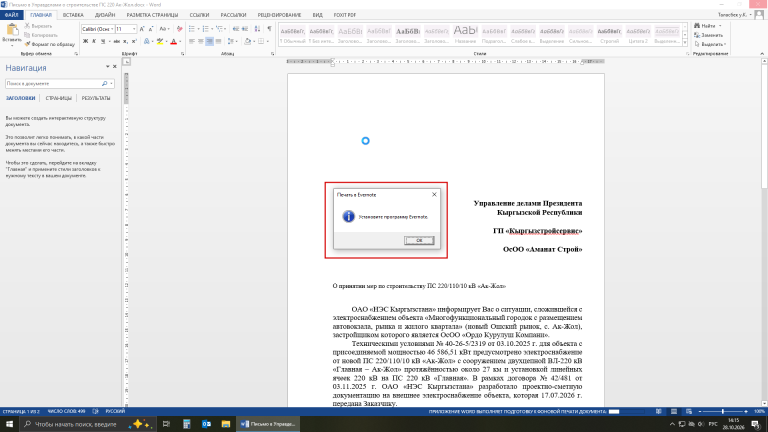
Task: Click Формат по образцу painter
Action: [x=49, y=44]
